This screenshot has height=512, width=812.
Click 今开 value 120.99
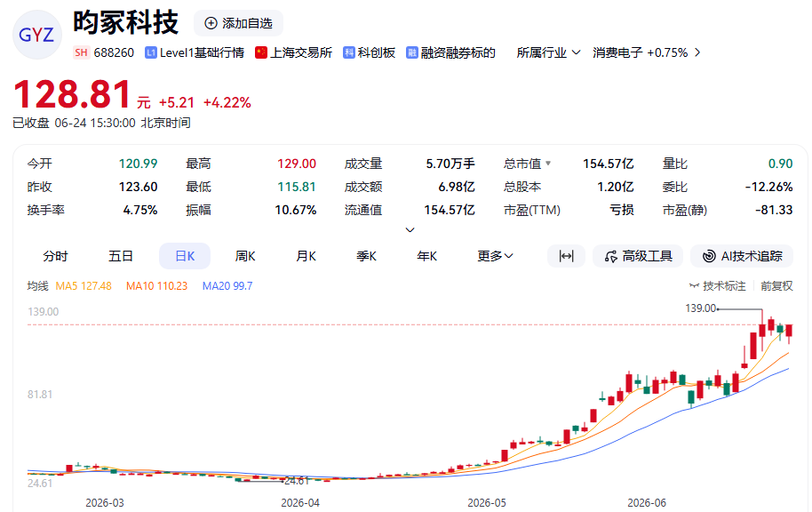point(139,164)
